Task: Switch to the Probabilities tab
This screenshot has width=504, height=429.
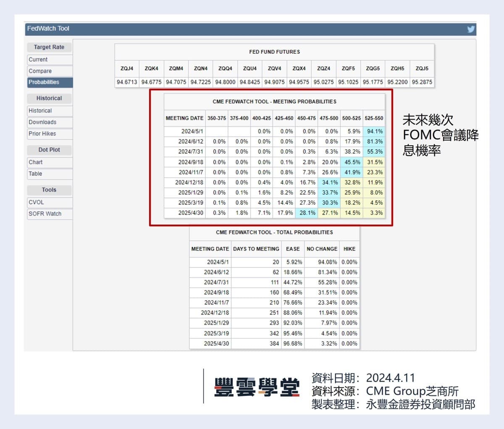Action: 44,82
